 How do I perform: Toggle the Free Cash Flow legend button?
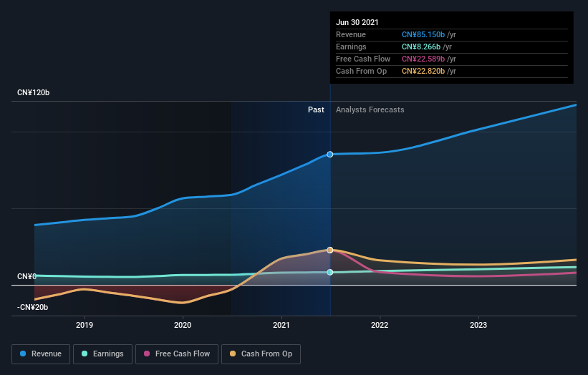pyautogui.click(x=177, y=354)
